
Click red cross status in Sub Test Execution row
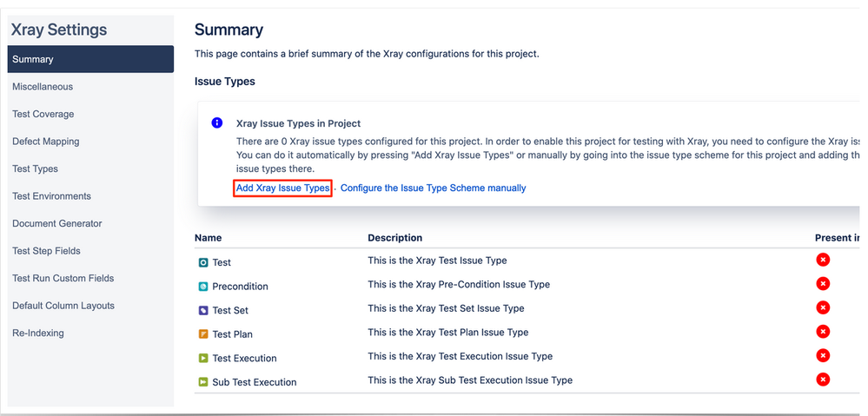click(x=823, y=380)
